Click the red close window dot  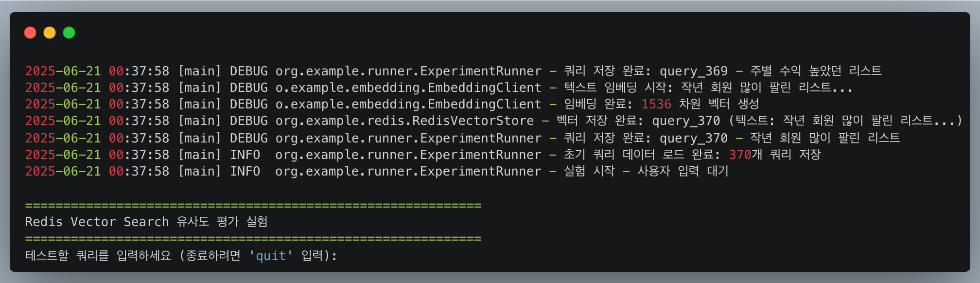click(30, 33)
